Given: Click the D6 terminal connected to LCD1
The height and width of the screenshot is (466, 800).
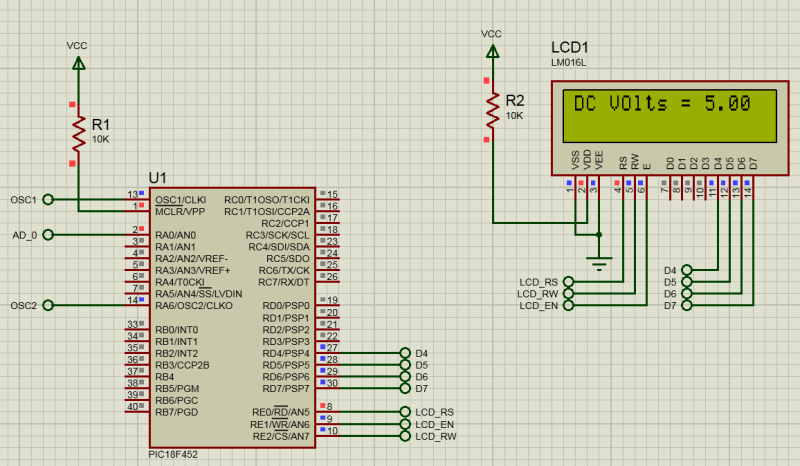Looking at the screenshot, I should [x=687, y=293].
